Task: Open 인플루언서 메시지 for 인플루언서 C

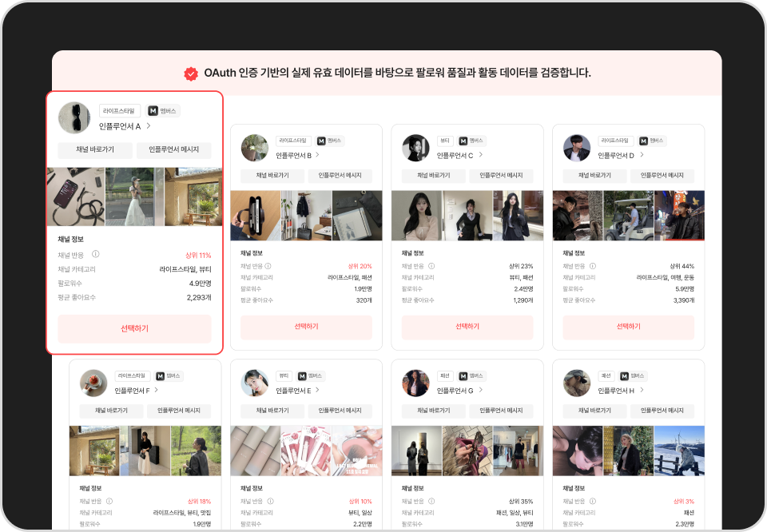Action: click(x=501, y=176)
